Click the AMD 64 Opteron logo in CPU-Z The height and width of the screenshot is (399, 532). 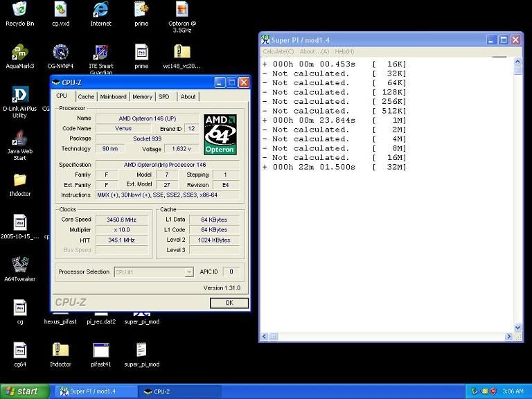pos(220,134)
